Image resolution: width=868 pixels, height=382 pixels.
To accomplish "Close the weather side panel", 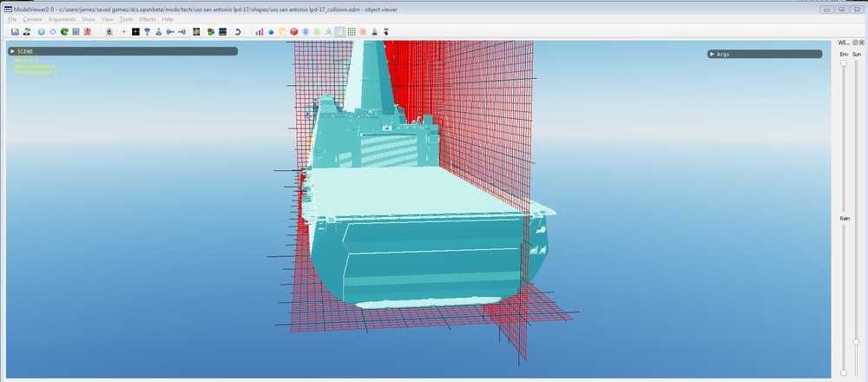I will pos(861,42).
